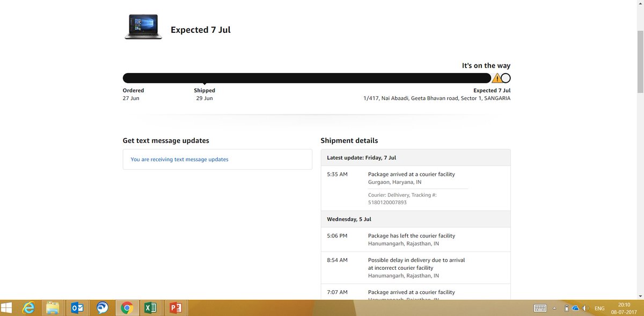This screenshot has height=316, width=644.
Task: Click the page vertical scrollbar thumb
Action: pos(640,62)
